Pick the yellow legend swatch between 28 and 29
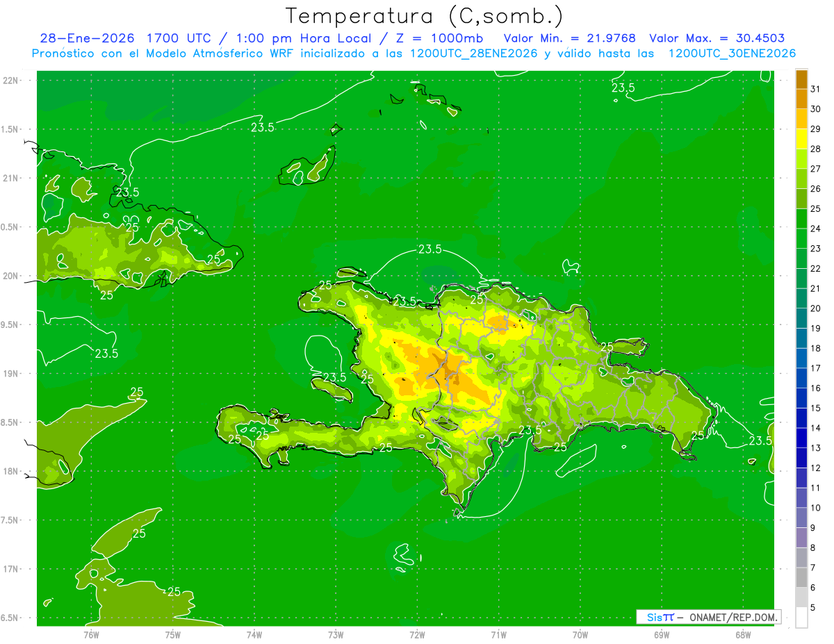The height and width of the screenshot is (644, 834). pyautogui.click(x=801, y=139)
